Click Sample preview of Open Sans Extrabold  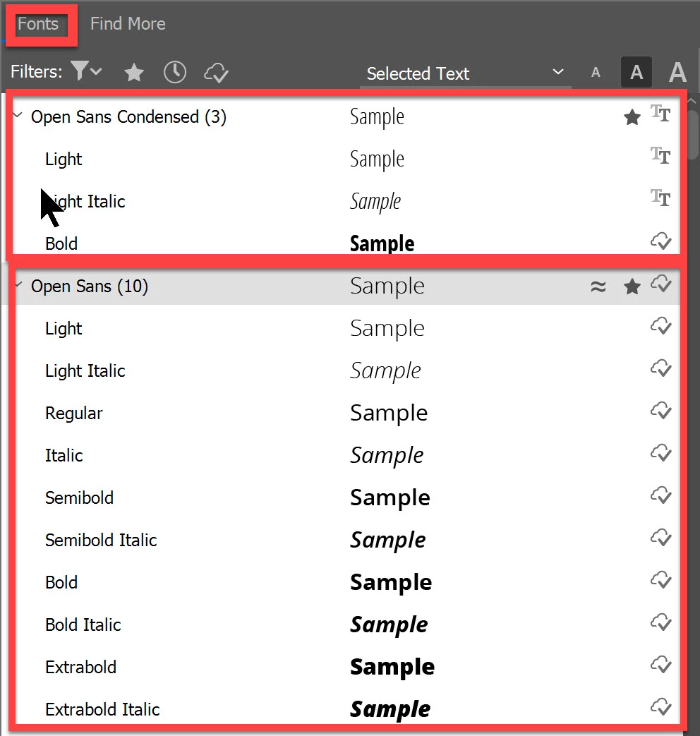coord(392,668)
